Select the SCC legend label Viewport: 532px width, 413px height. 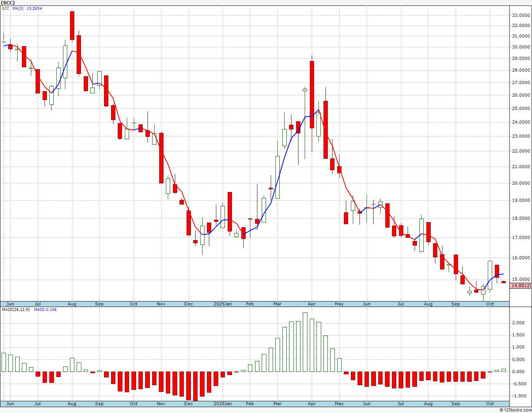point(5,8)
